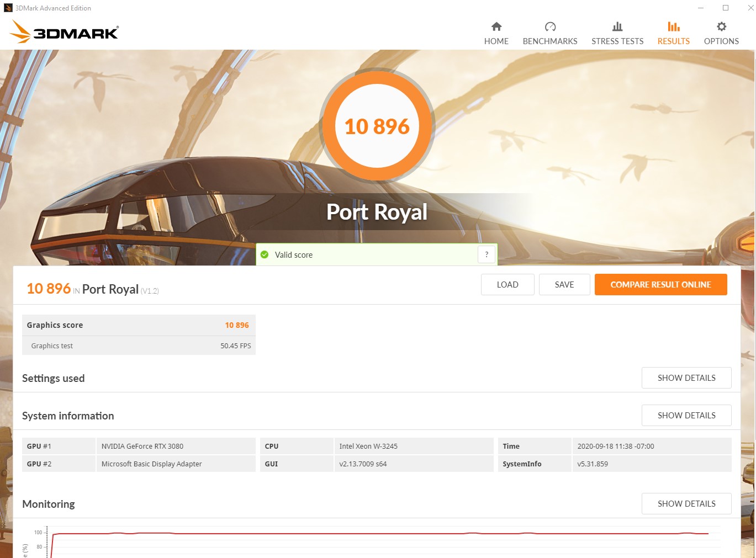
Task: Maximize the 3DMark window
Action: point(726,8)
